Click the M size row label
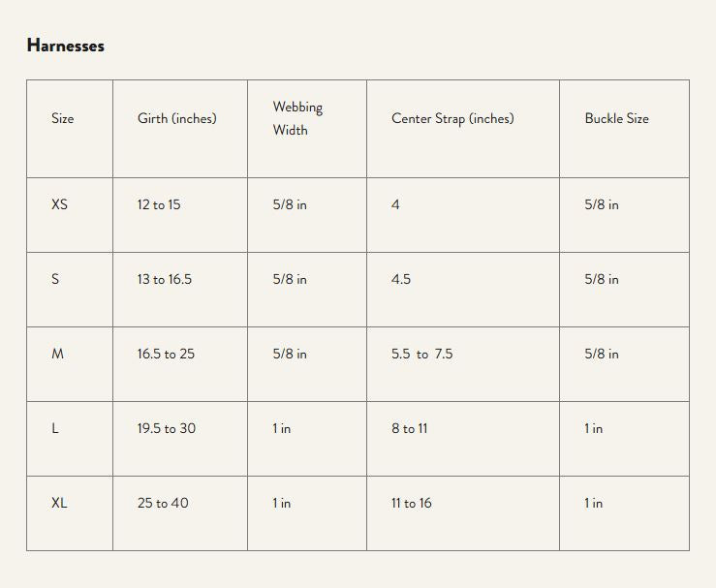This screenshot has width=716, height=588. 57,354
